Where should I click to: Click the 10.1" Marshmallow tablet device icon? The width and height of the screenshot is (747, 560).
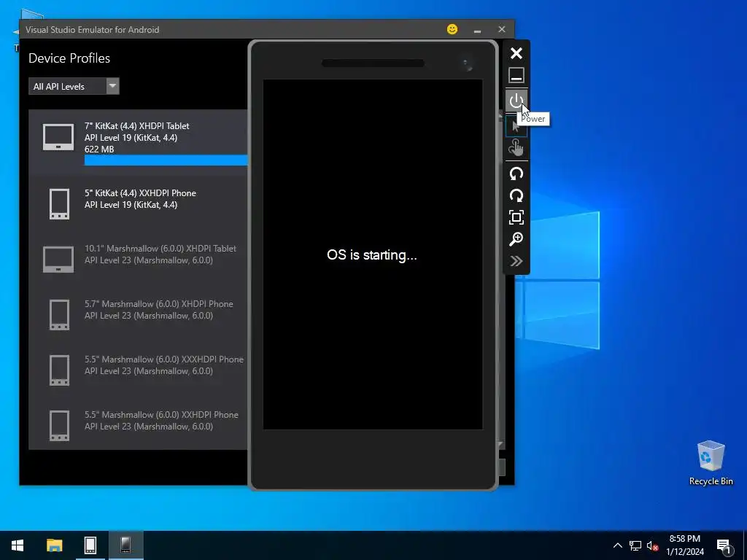(58, 260)
